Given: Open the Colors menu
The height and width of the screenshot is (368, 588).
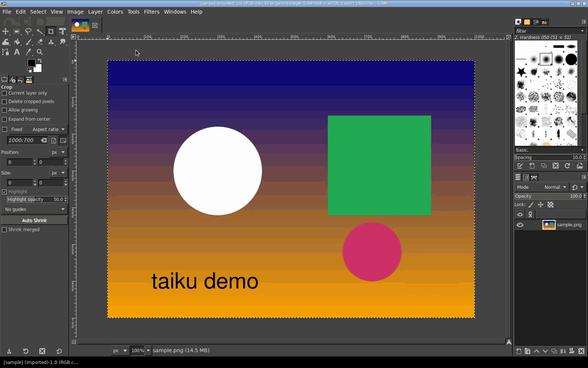Looking at the screenshot, I should coord(115,12).
